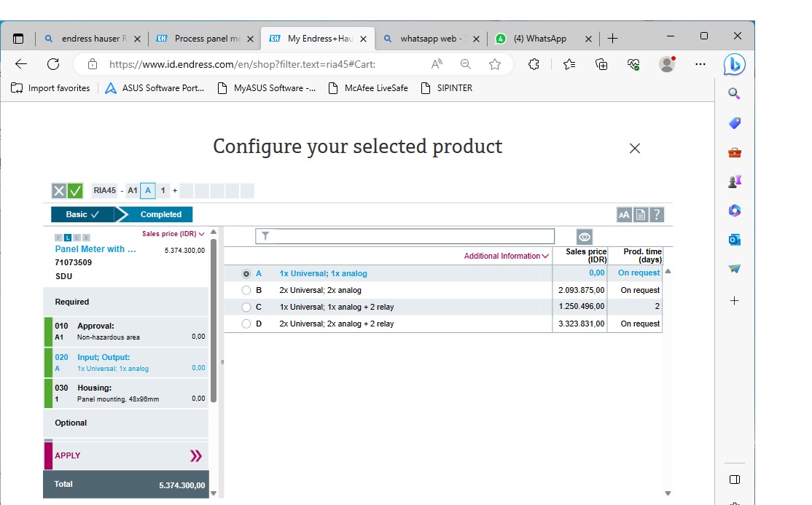
Task: Close the My Endress+Hauser tab
Action: pyautogui.click(x=364, y=39)
